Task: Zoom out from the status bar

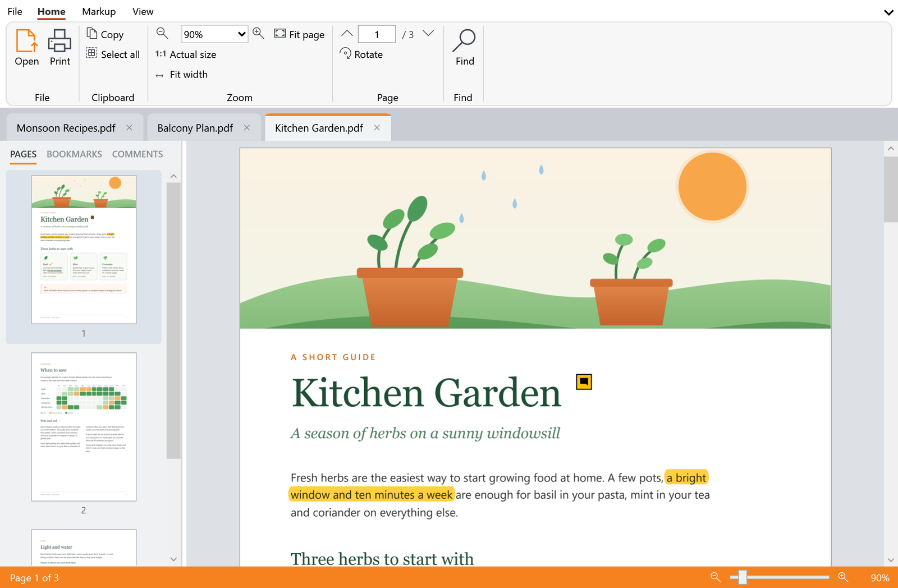Action: click(716, 577)
